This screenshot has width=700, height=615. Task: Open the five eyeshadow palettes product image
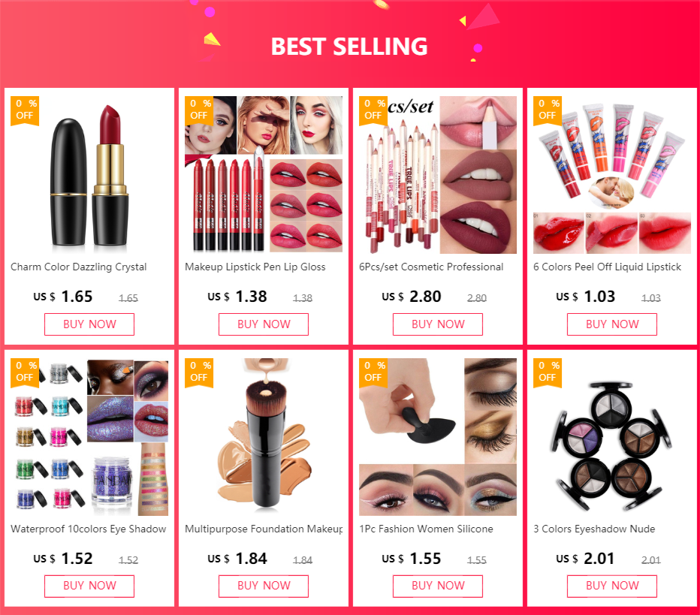[612, 437]
